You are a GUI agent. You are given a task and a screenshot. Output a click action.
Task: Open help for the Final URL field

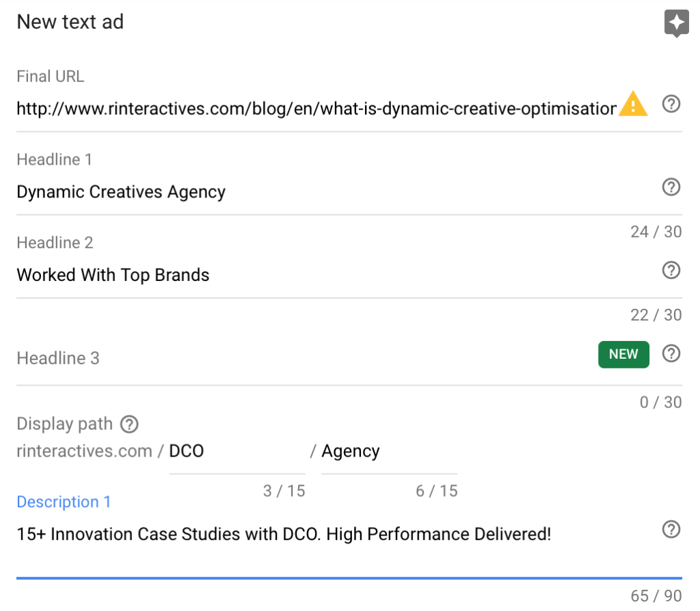671,104
